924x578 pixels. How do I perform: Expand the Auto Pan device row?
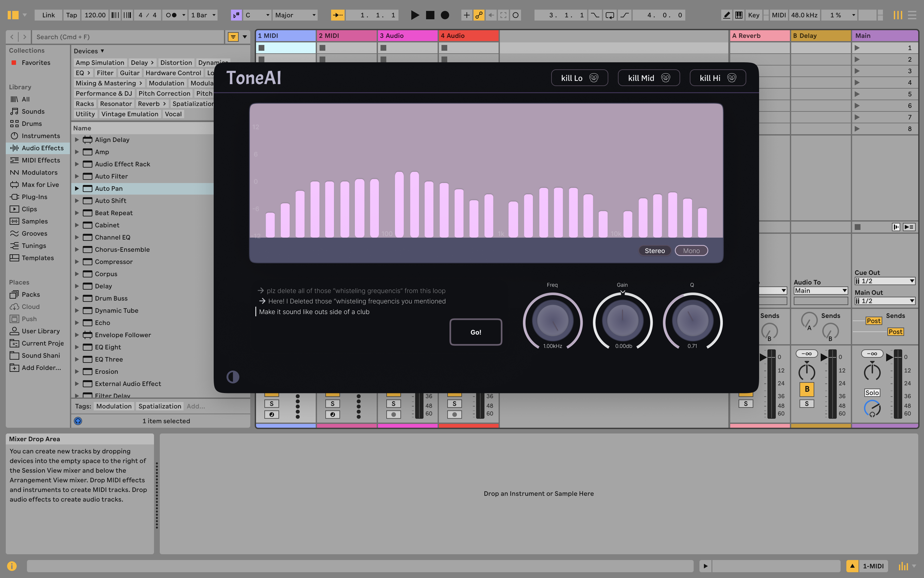77,188
